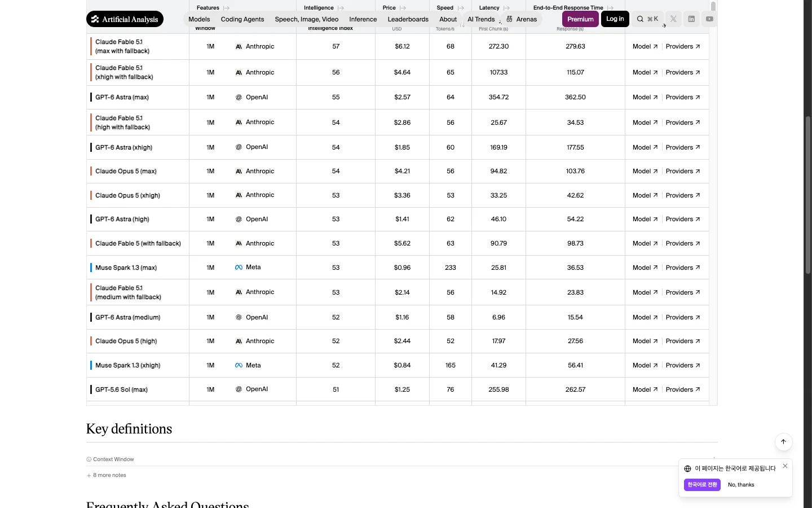Click the Meta logo in Muse Spark 1.3 (xhigh) row
812x508 pixels.
pos(239,365)
